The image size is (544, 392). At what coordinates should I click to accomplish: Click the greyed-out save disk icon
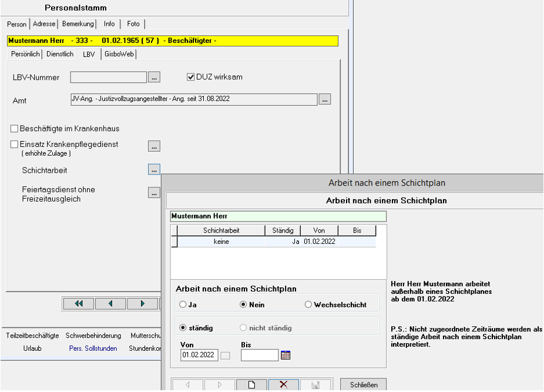(315, 385)
